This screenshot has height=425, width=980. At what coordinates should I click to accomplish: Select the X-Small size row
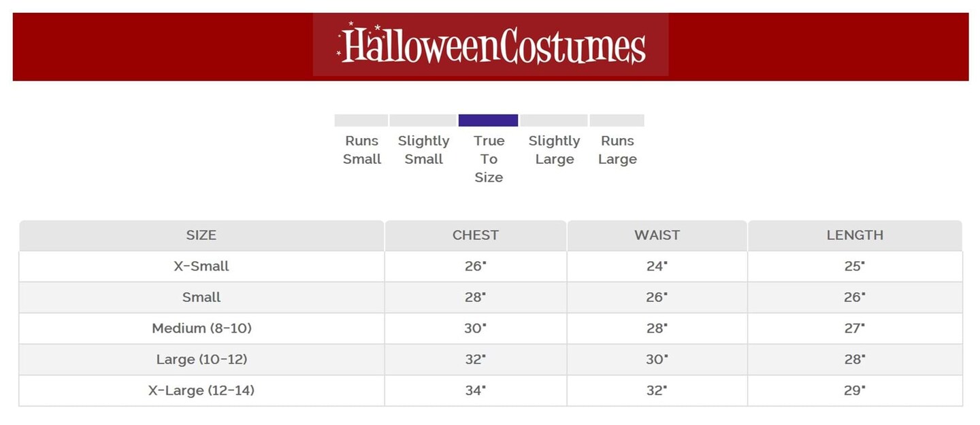pos(201,267)
